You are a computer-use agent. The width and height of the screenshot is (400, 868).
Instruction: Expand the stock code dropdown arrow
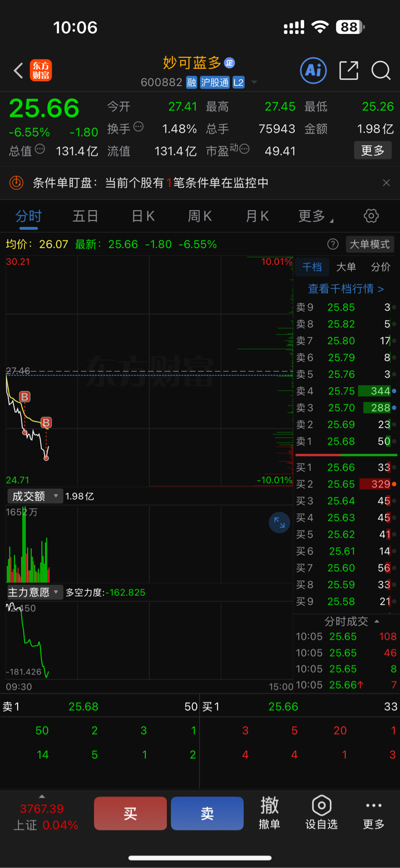254,82
